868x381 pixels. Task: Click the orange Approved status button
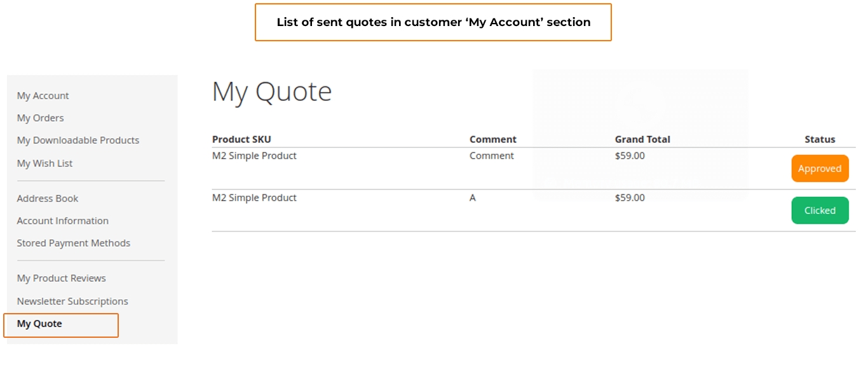(819, 169)
